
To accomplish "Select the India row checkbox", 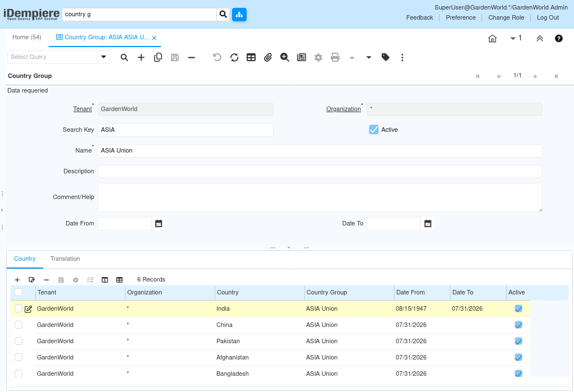I will 18,309.
